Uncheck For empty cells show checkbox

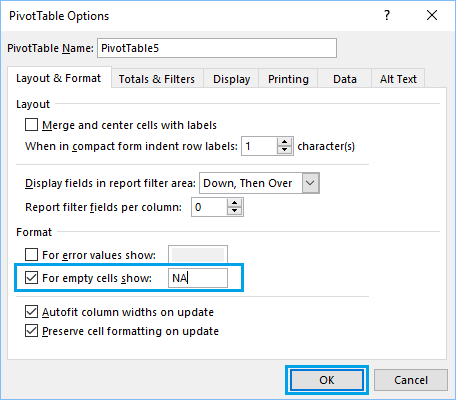pyautogui.click(x=32, y=278)
